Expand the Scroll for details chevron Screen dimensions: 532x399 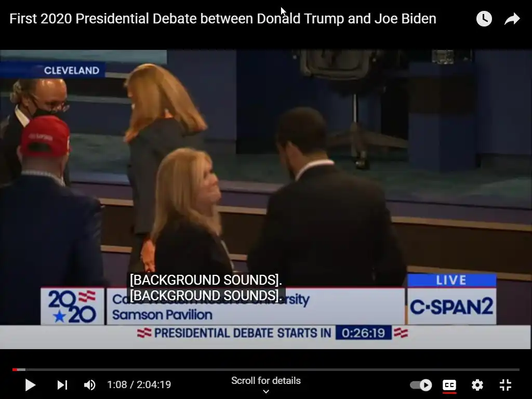coord(266,392)
